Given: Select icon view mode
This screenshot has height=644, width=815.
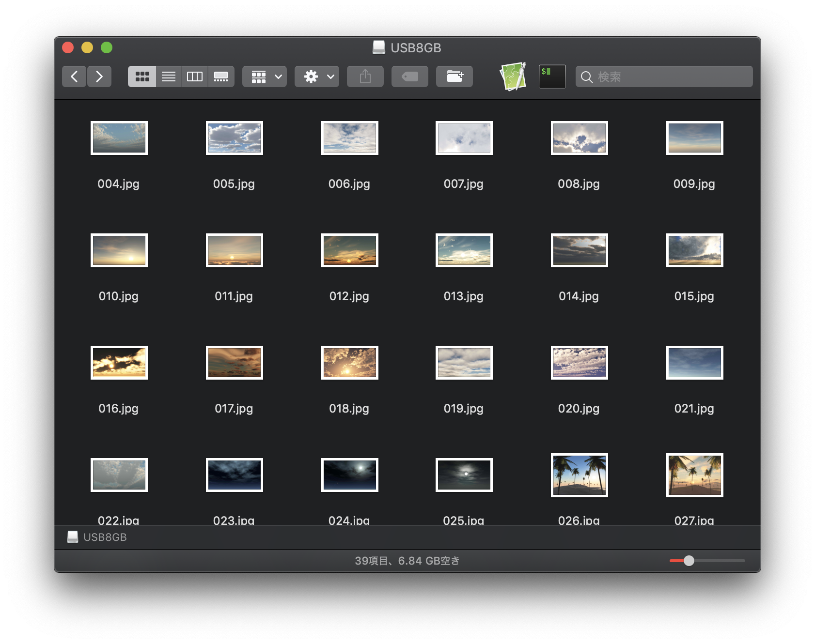Looking at the screenshot, I should coord(142,77).
